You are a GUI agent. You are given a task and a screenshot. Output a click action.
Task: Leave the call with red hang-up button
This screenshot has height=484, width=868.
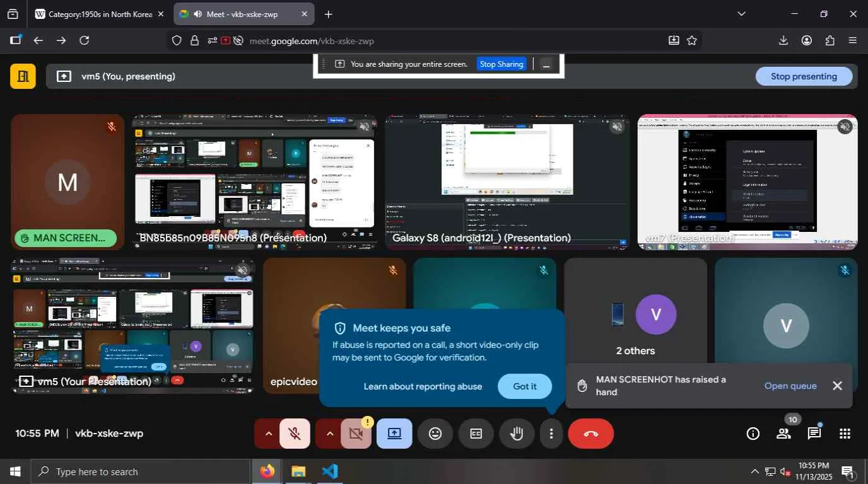coord(591,434)
